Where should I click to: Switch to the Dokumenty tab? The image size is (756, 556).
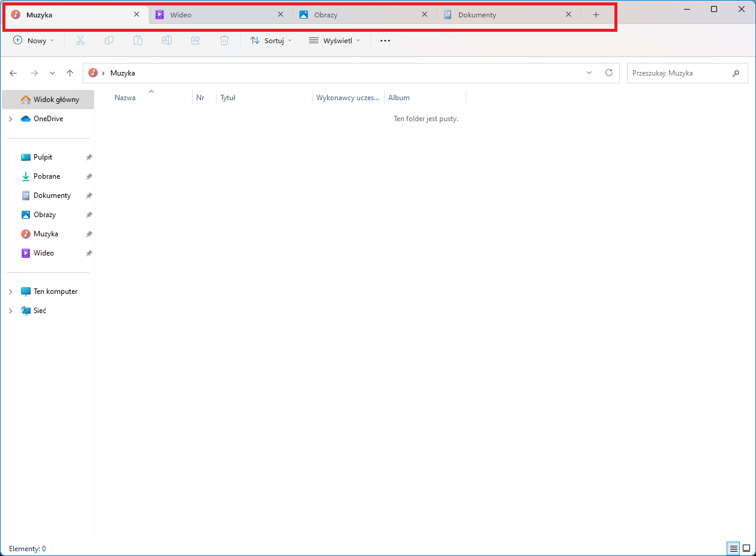click(476, 14)
